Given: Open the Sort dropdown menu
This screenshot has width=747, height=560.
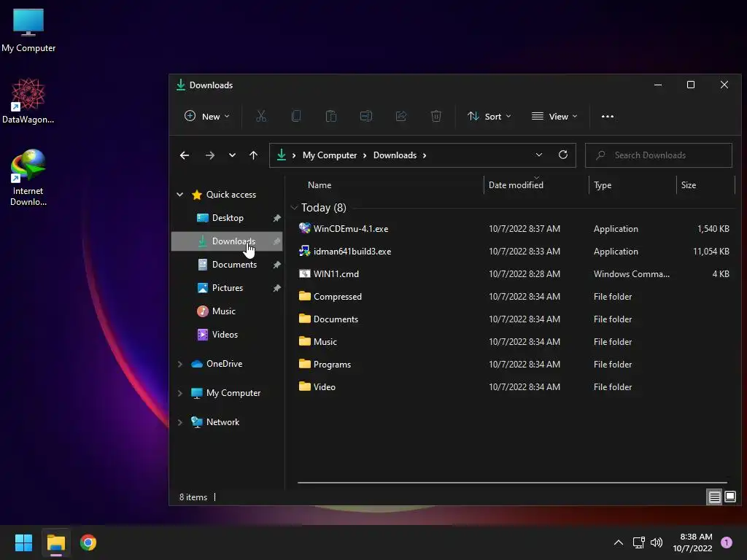Looking at the screenshot, I should [x=489, y=116].
